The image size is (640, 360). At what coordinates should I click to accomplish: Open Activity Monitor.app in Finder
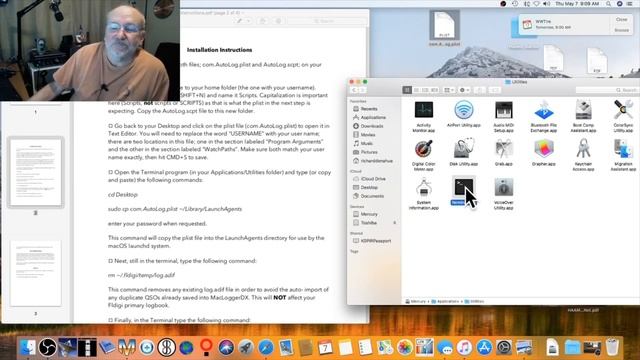coord(424,110)
